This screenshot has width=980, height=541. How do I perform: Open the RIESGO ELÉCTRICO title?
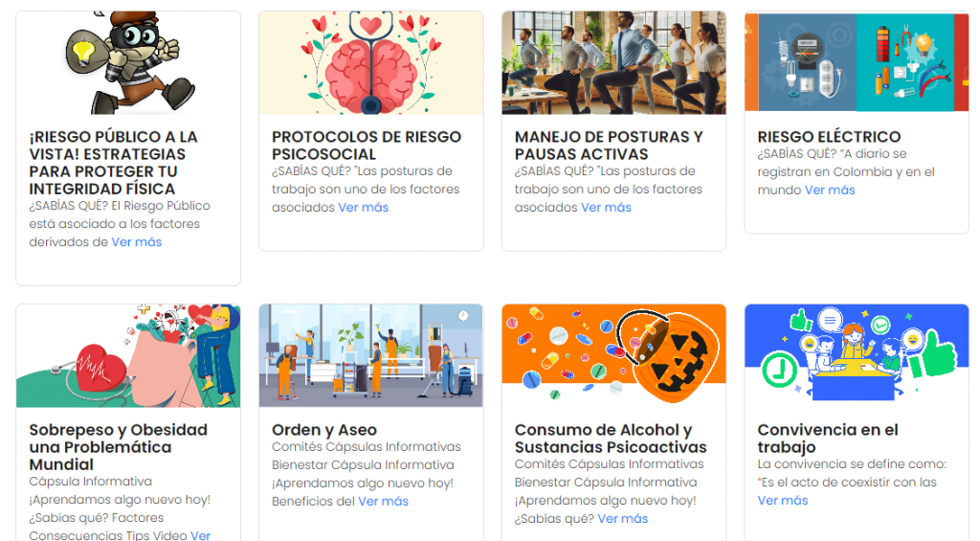pyautogui.click(x=829, y=136)
